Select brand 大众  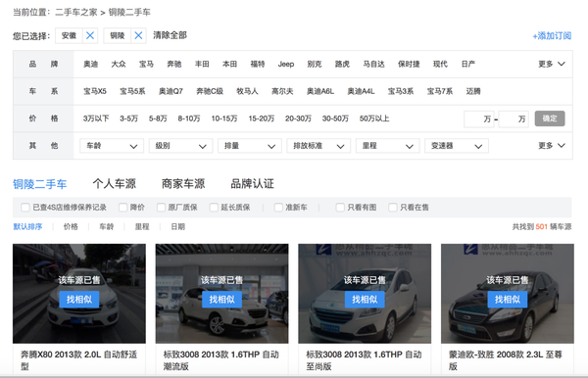point(119,64)
